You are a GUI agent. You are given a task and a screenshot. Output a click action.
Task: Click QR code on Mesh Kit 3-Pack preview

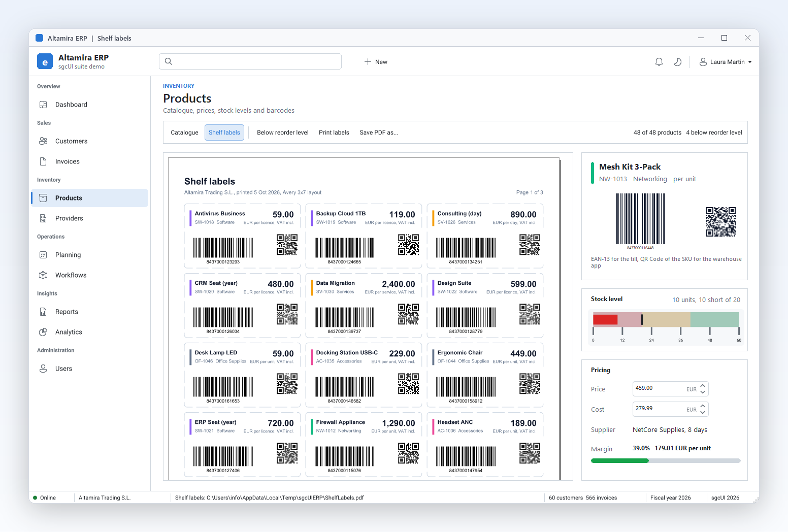(x=721, y=222)
